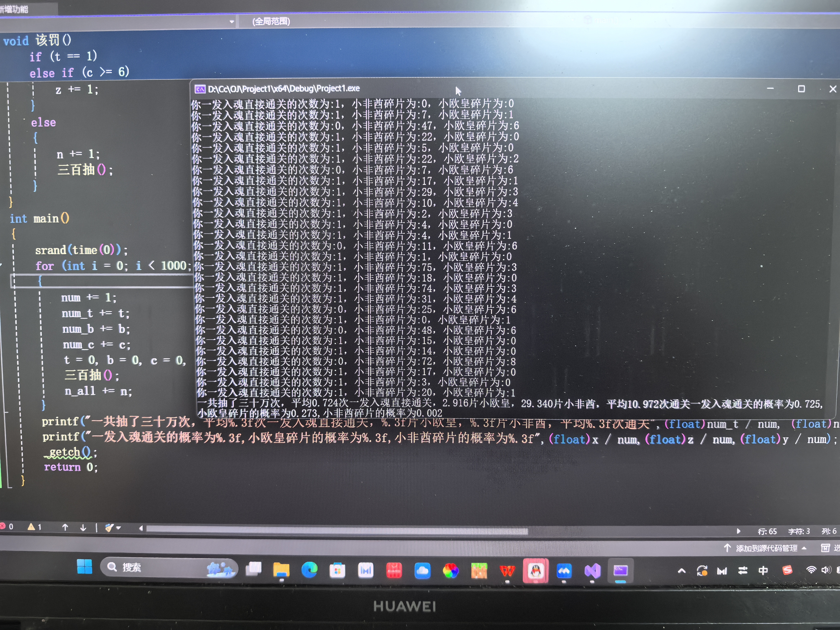Go to previous issue with up arrow
The image size is (840, 630).
click(65, 527)
